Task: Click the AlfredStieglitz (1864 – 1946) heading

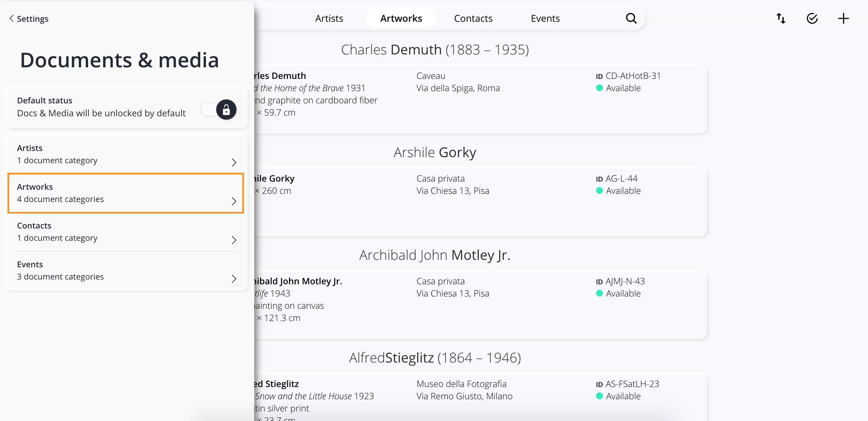Action: coord(435,358)
